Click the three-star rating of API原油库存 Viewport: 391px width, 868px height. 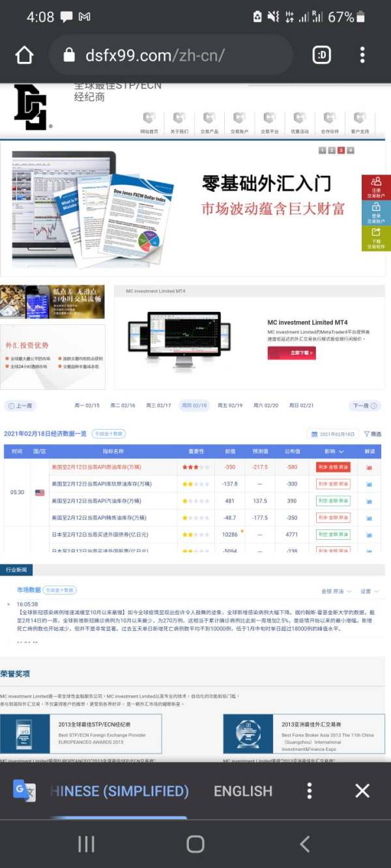195,467
